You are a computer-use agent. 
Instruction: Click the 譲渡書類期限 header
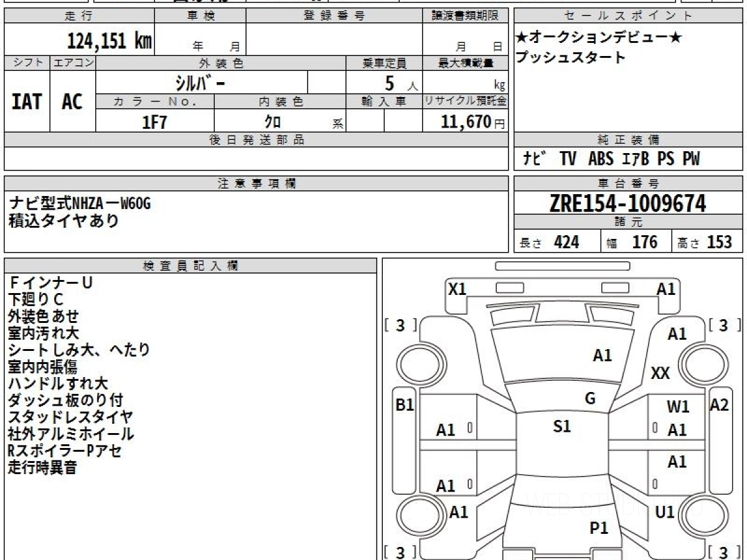465,16
